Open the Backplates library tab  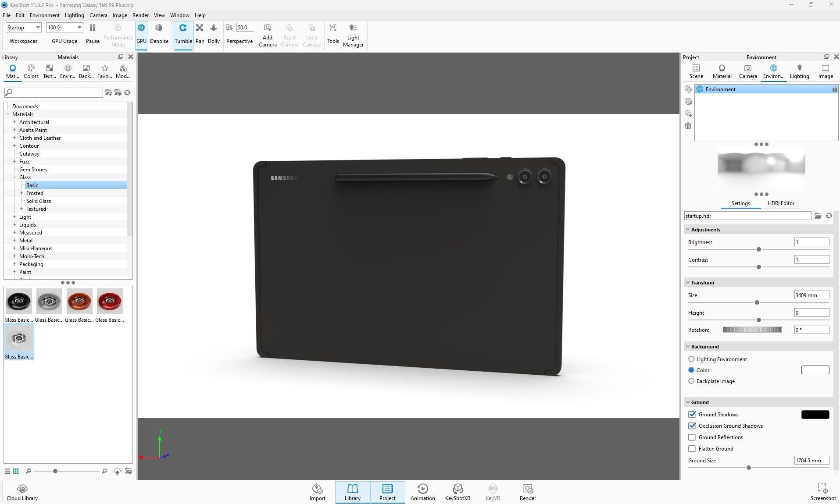(86, 71)
